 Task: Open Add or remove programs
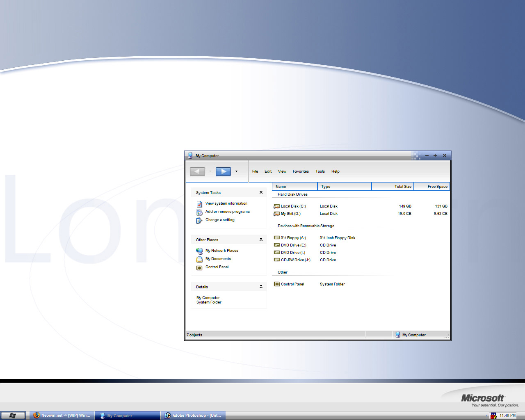(x=227, y=212)
